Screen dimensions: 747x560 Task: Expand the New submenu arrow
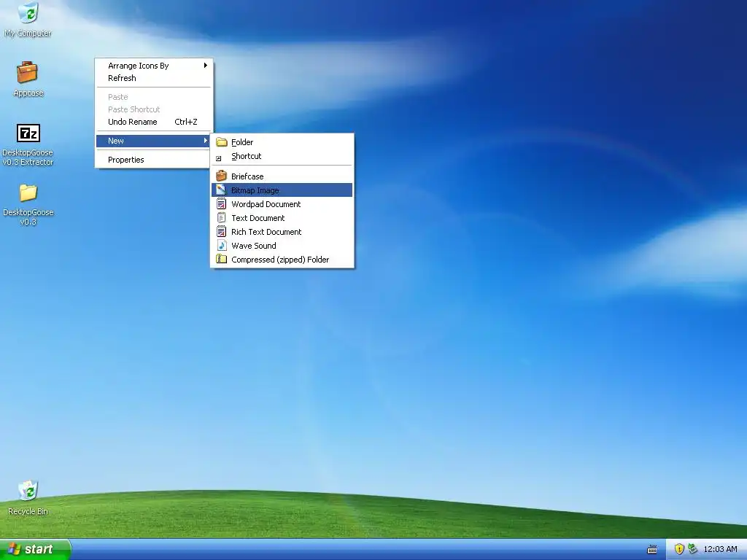(x=205, y=141)
